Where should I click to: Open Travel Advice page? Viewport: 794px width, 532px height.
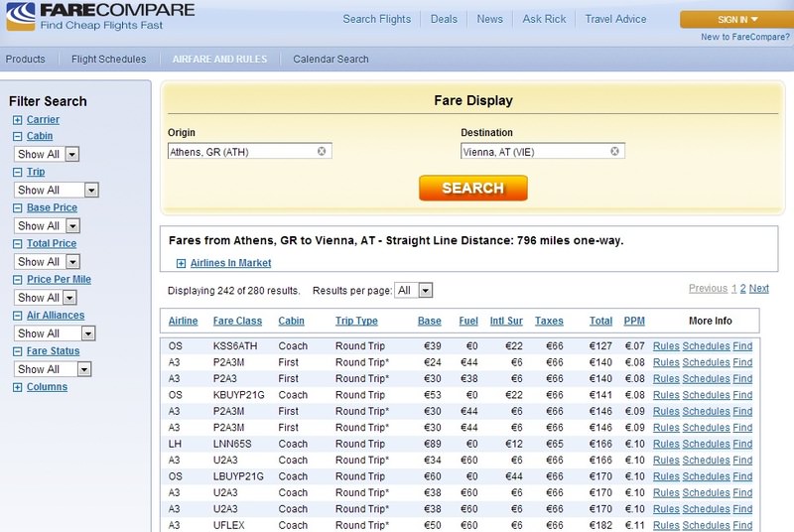(x=615, y=19)
